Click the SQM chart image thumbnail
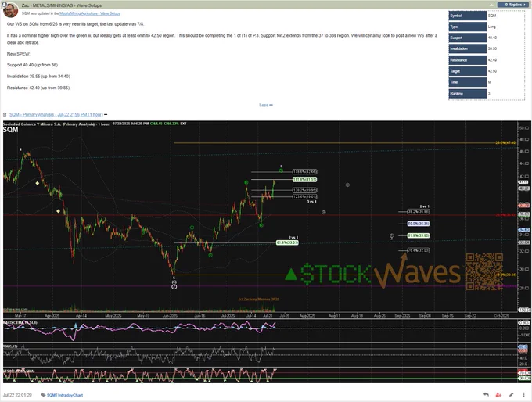Image resolution: width=532 pixels, height=402 pixels. tap(266, 252)
